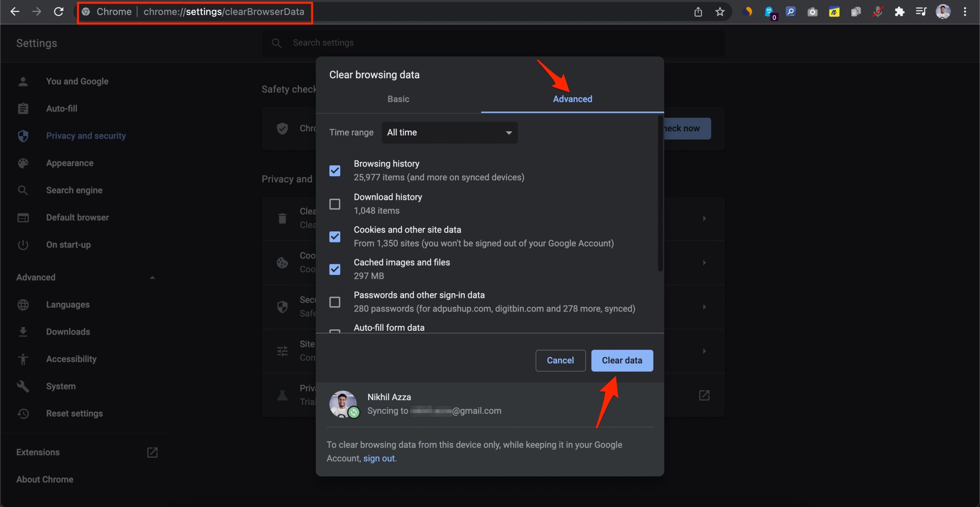Click the muted microphone extension icon
This screenshot has height=507, width=980.
[x=878, y=11]
